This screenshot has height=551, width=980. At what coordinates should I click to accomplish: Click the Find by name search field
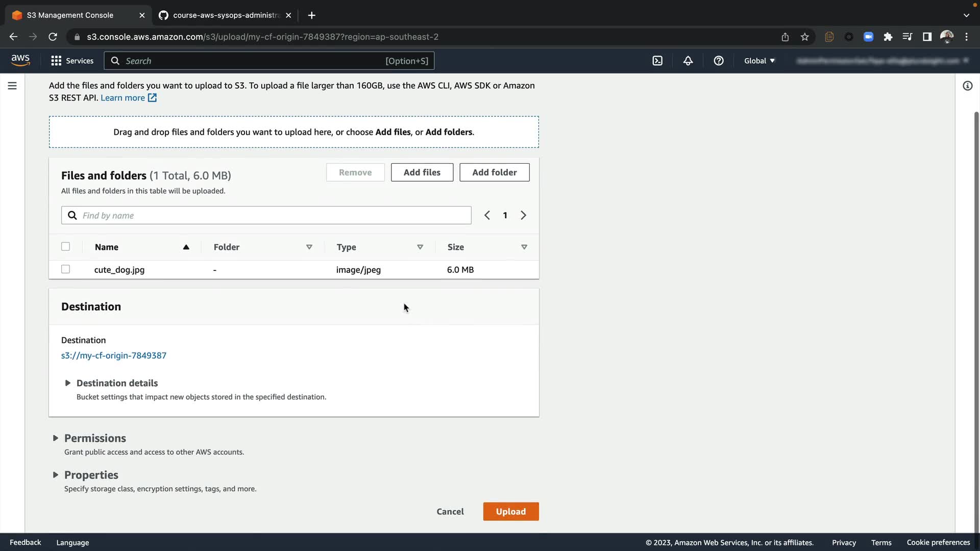(273, 215)
